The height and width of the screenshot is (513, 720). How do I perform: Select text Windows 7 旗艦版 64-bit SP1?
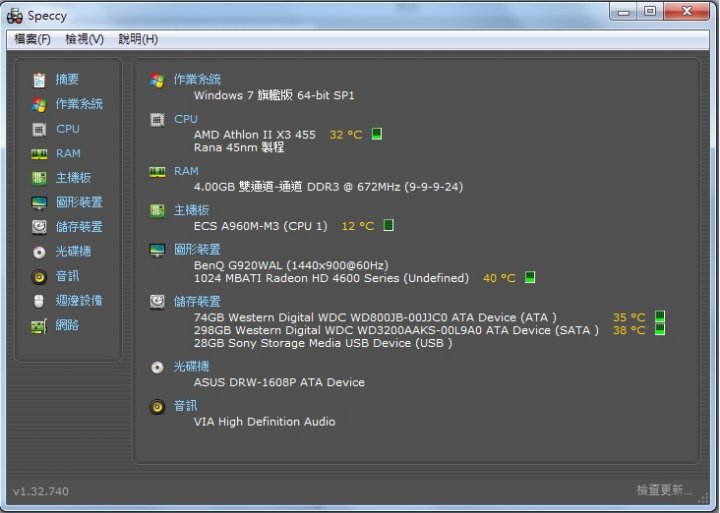[274, 95]
